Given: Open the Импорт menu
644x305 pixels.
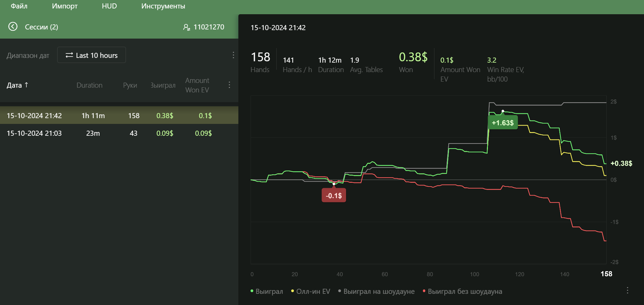Looking at the screenshot, I should coord(65,6).
